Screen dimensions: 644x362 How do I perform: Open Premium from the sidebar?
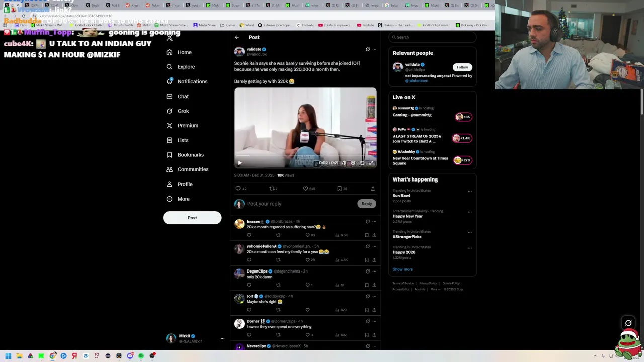click(x=182, y=125)
